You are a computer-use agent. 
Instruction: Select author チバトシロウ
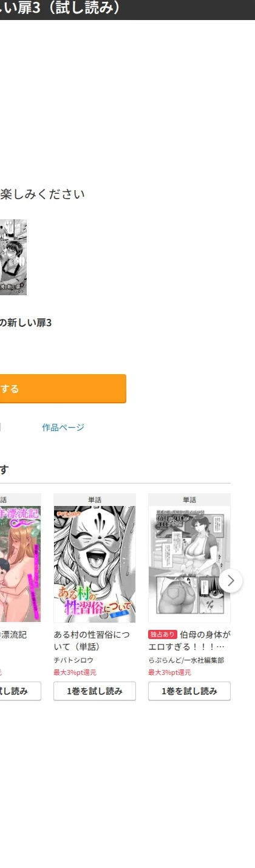pos(73,660)
